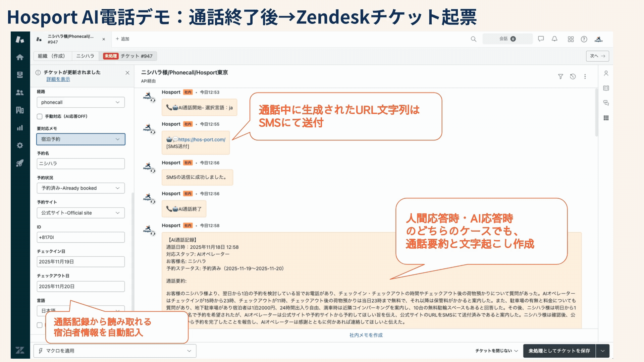Expand the 経路 phonecall dropdown
644x362 pixels.
point(80,102)
